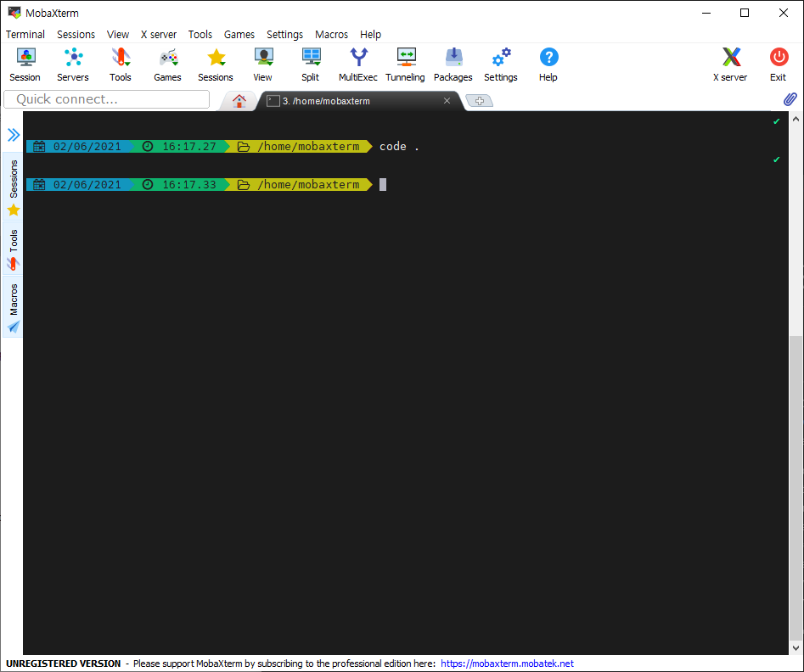Click the paperclip attach icon
Screen dimensions: 804x672
790,99
